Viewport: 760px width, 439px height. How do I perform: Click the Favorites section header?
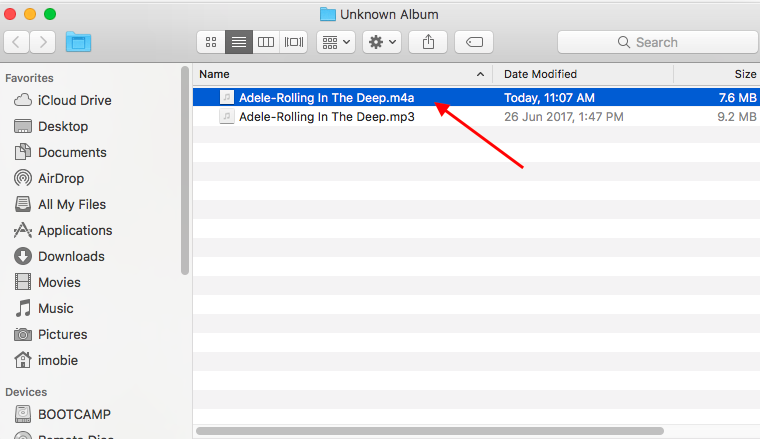pyautogui.click(x=29, y=78)
